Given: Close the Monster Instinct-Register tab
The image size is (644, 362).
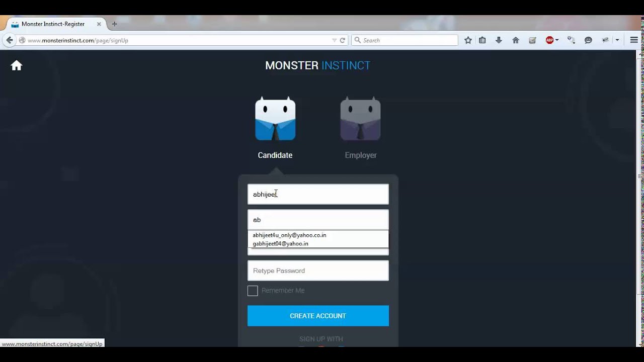Looking at the screenshot, I should (x=99, y=24).
